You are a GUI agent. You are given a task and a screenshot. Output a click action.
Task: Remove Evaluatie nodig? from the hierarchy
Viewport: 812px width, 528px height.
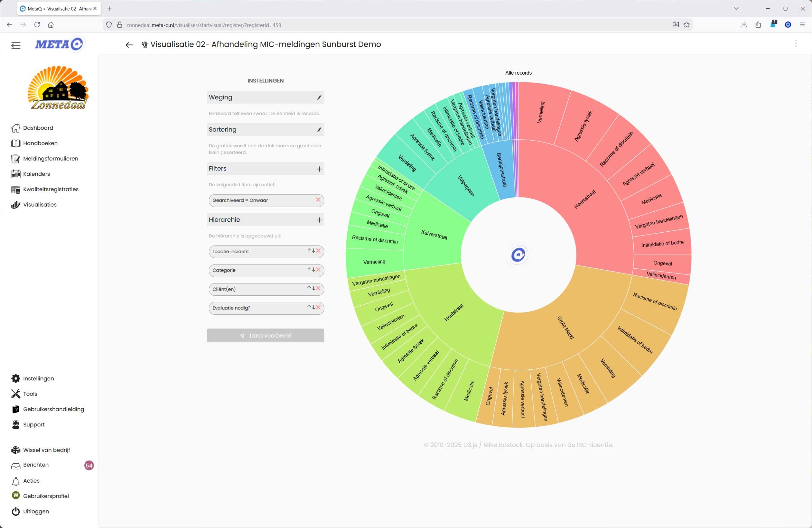click(318, 307)
